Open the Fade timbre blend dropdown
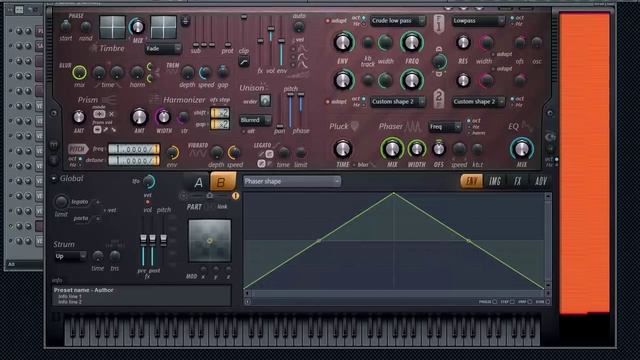 pos(163,49)
